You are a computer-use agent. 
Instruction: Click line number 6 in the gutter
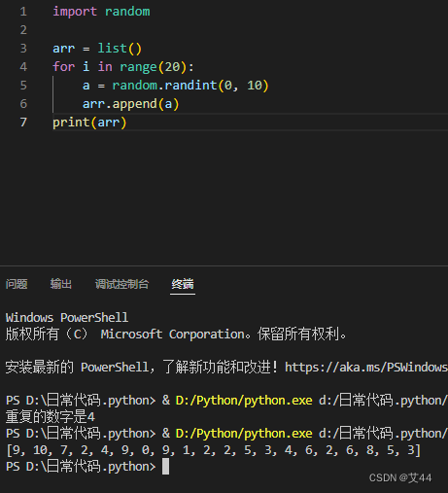click(x=23, y=104)
